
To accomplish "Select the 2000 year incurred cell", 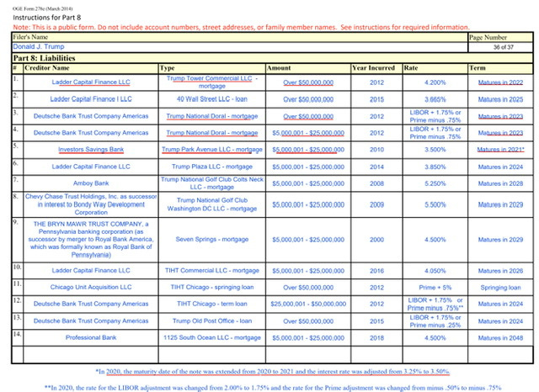I will click(x=376, y=240).
